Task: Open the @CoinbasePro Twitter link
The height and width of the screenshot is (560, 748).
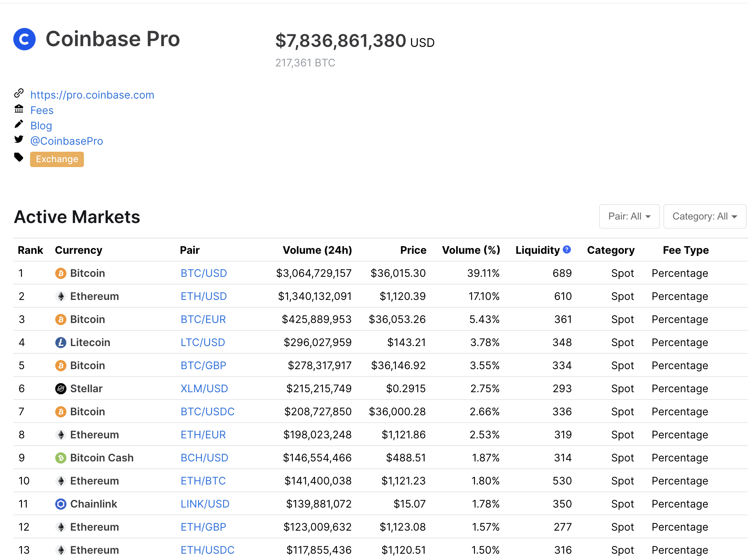Action: 67,141
